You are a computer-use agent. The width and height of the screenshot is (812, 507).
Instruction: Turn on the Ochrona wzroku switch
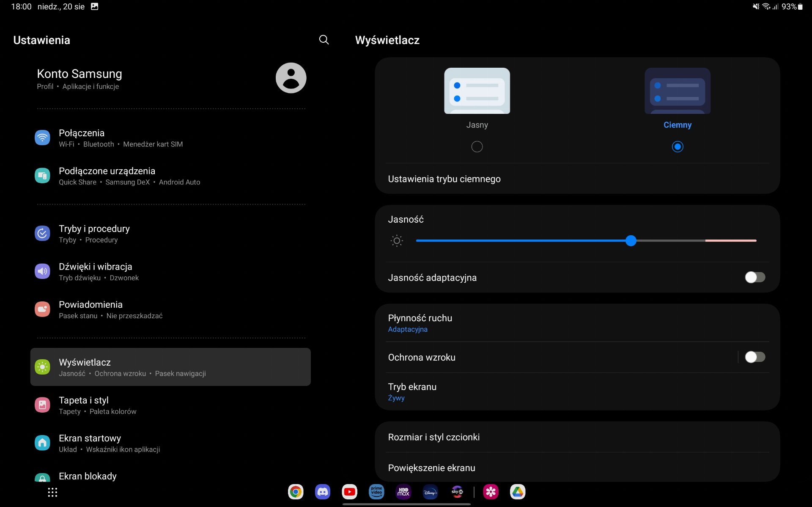[755, 357]
